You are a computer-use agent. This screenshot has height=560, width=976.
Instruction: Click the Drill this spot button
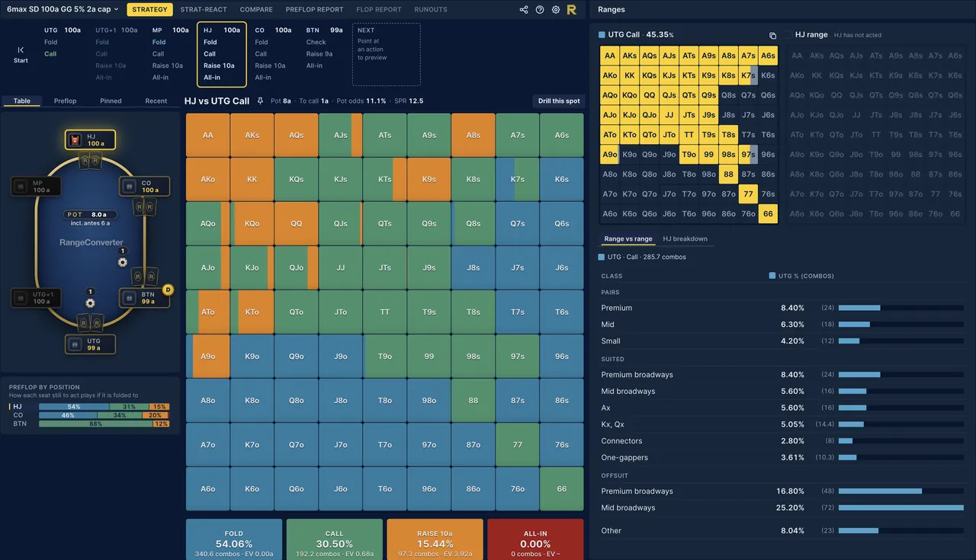click(x=559, y=101)
